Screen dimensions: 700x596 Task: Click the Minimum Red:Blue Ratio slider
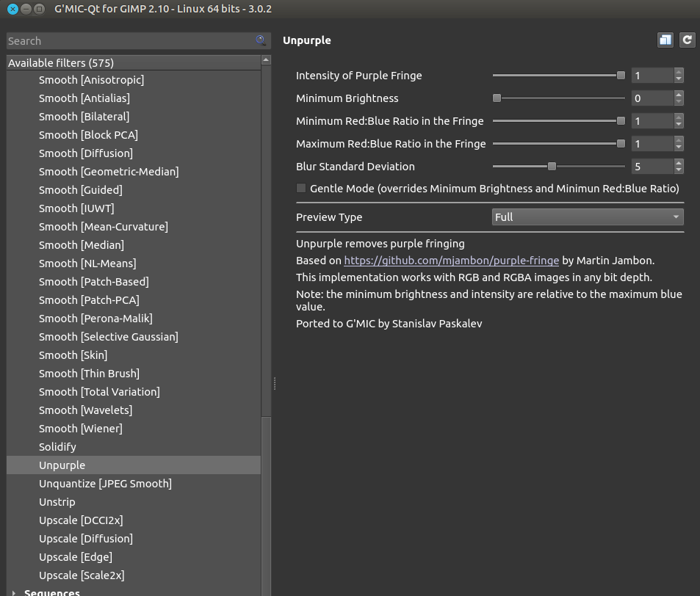[558, 121]
